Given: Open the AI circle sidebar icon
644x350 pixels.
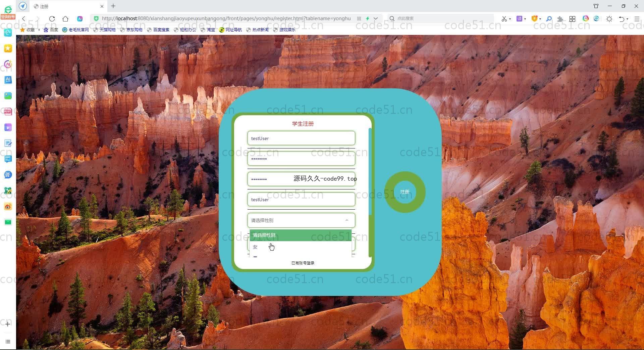Looking at the screenshot, I should 8,64.
